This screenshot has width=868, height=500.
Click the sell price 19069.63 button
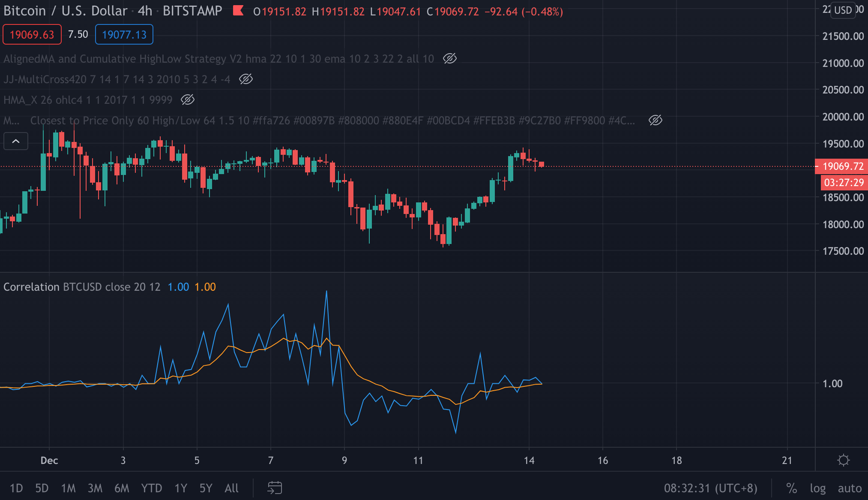coord(32,34)
